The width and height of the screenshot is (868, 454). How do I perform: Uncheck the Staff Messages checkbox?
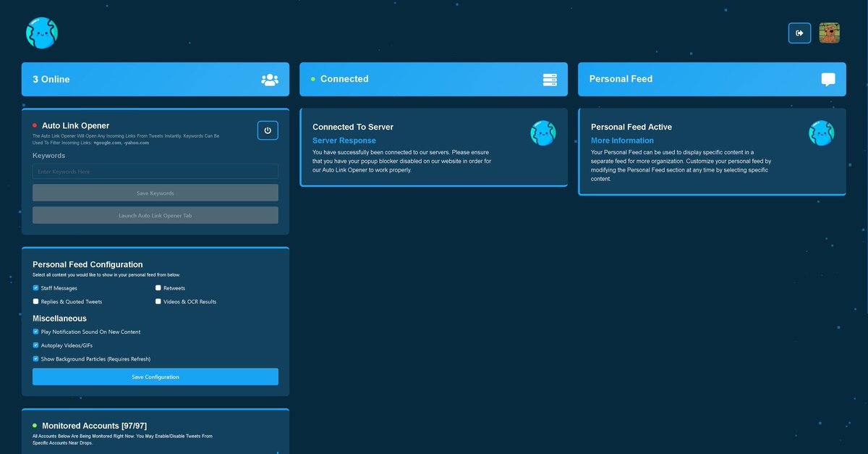pos(35,288)
